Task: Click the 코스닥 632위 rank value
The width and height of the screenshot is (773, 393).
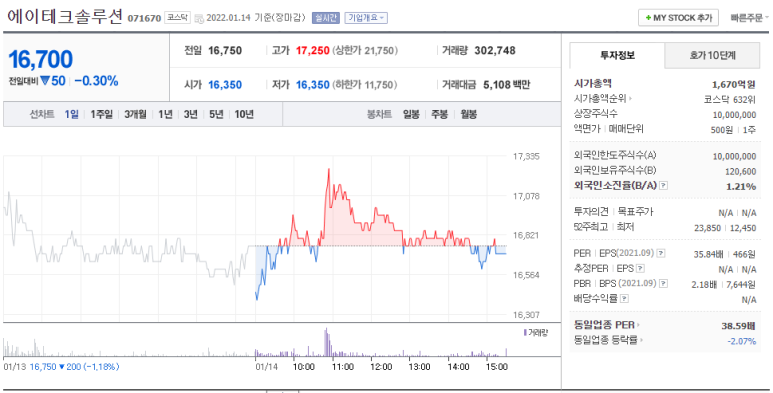Action: point(730,99)
